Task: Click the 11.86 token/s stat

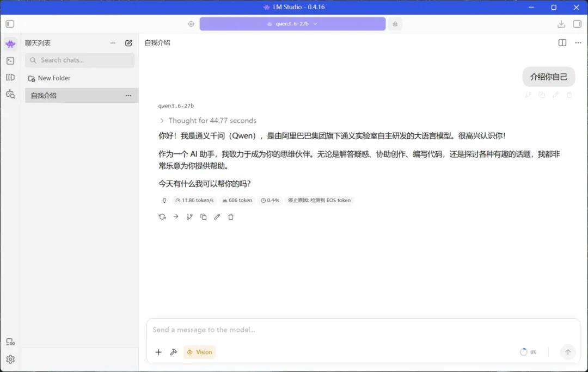Action: pos(194,201)
